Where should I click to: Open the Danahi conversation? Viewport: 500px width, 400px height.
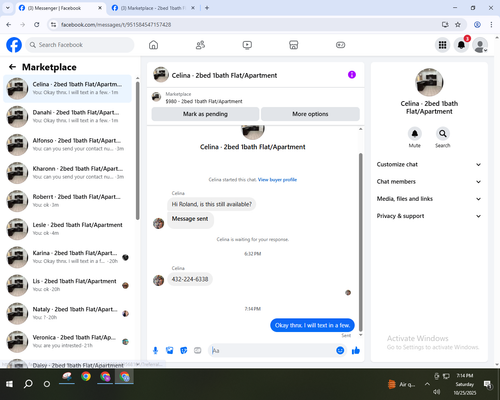coord(68,116)
